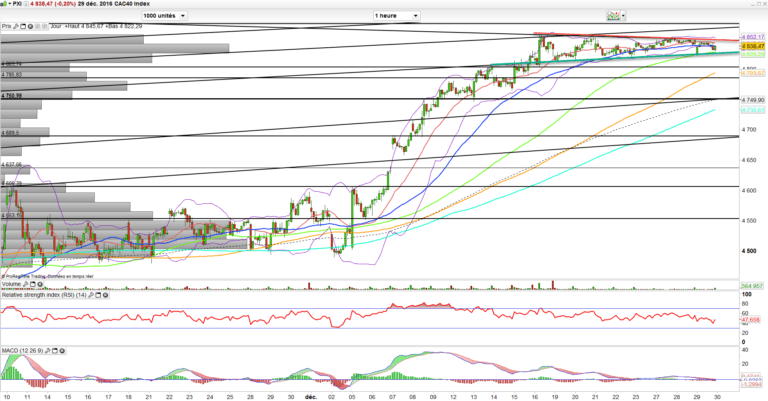Open RSI indicator settings wrench
Viewport: 768px width, 401px height.
click(x=92, y=296)
